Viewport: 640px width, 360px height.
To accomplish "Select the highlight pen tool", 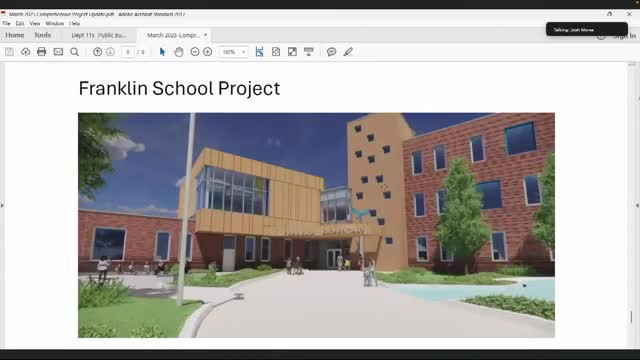I will (x=348, y=52).
